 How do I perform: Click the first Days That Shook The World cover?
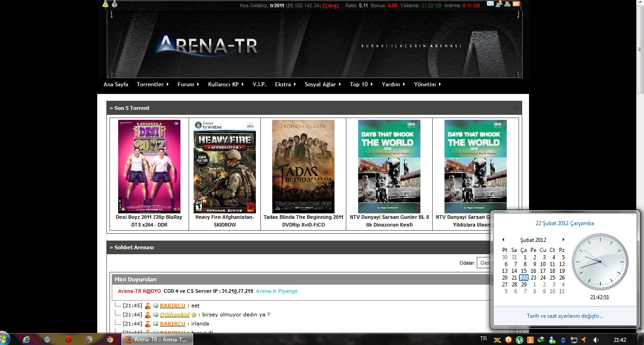point(389,167)
